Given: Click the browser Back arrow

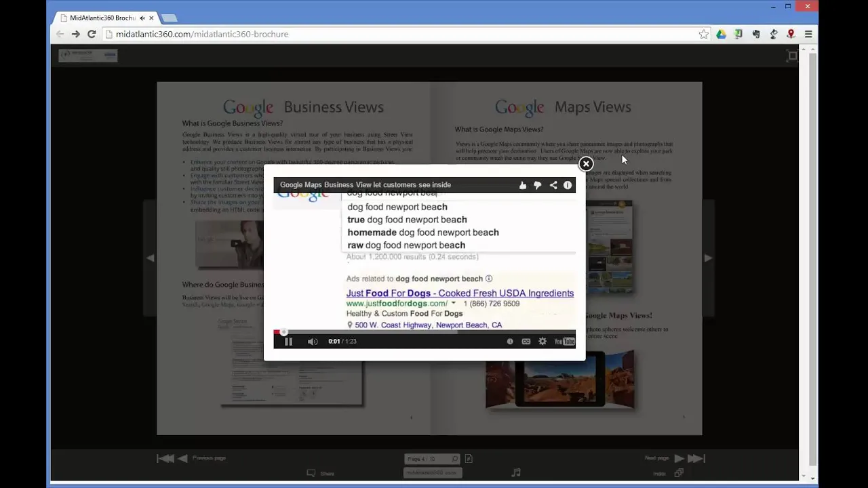Looking at the screenshot, I should [x=60, y=34].
